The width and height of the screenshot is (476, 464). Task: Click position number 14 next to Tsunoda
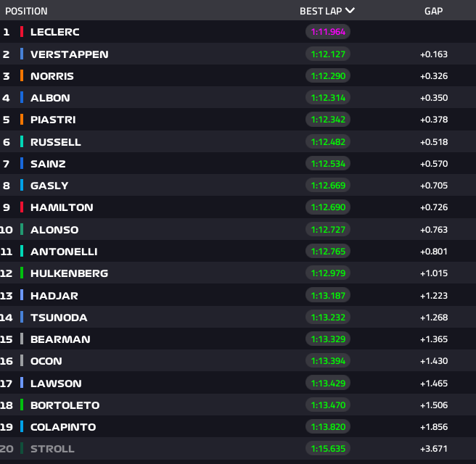point(7,318)
